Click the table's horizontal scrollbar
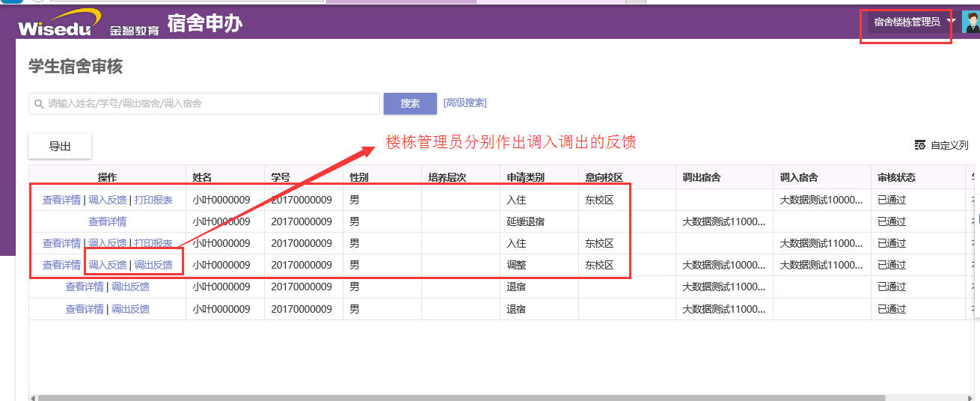The image size is (980, 401). [462, 398]
